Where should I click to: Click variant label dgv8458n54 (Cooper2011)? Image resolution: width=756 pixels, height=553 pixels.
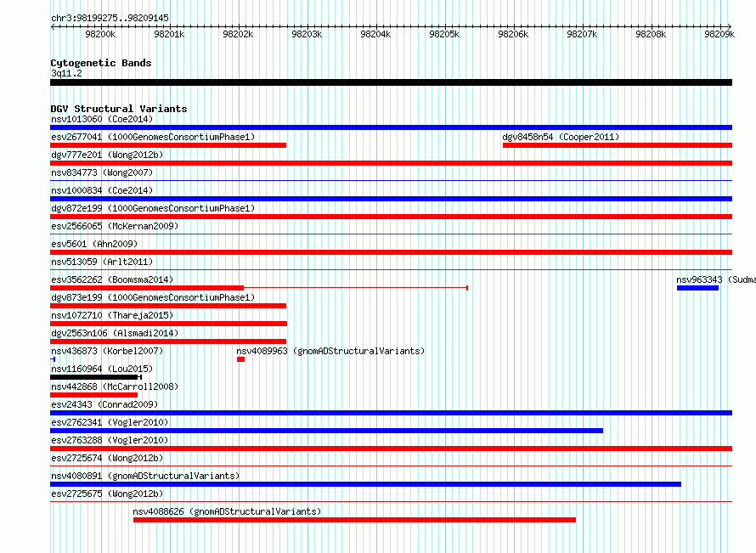pos(561,137)
